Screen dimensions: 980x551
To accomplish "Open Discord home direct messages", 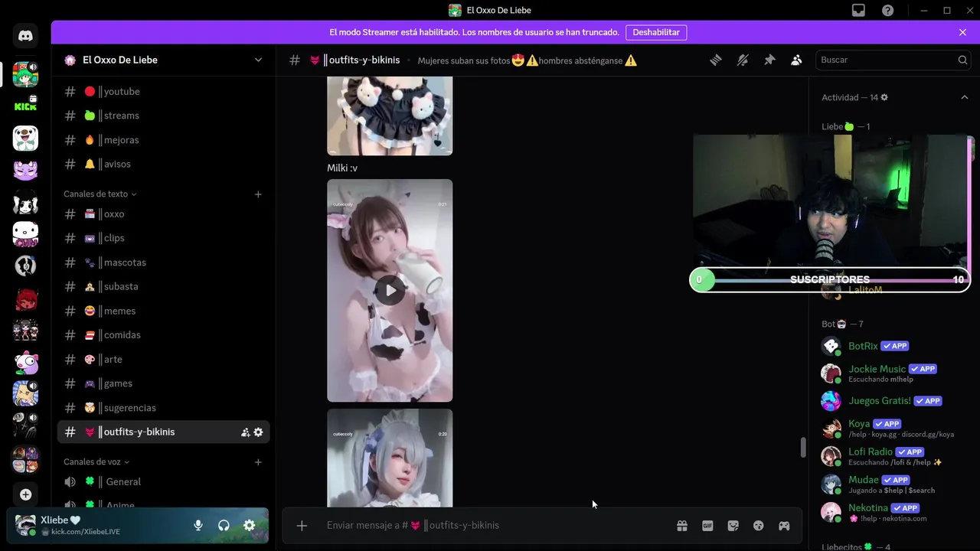I will click(x=25, y=36).
